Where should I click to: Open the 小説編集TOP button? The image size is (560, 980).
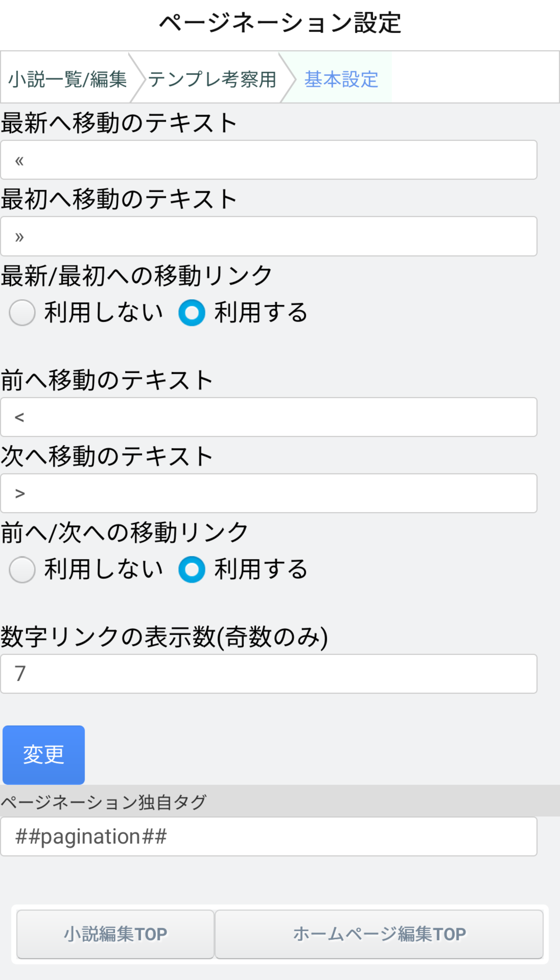pos(115,934)
